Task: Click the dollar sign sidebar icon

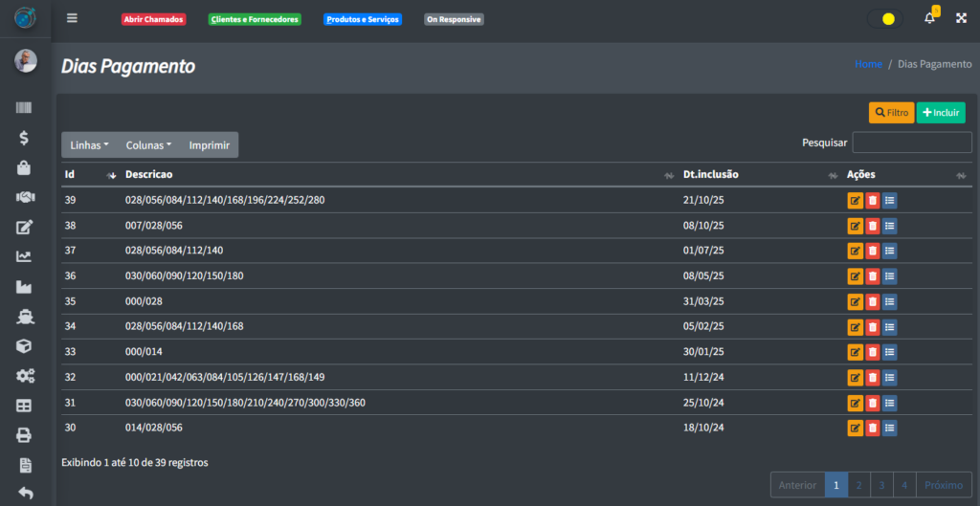Action: [25, 138]
